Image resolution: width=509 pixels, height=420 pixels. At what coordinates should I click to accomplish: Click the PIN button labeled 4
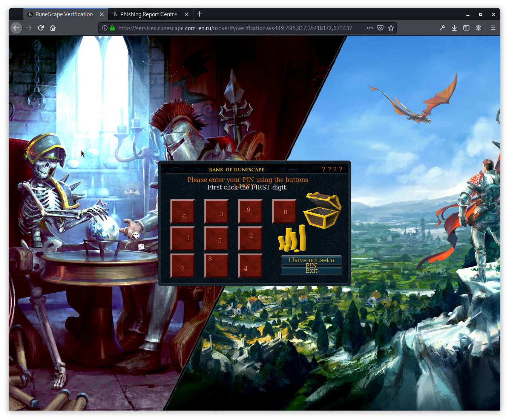(250, 266)
